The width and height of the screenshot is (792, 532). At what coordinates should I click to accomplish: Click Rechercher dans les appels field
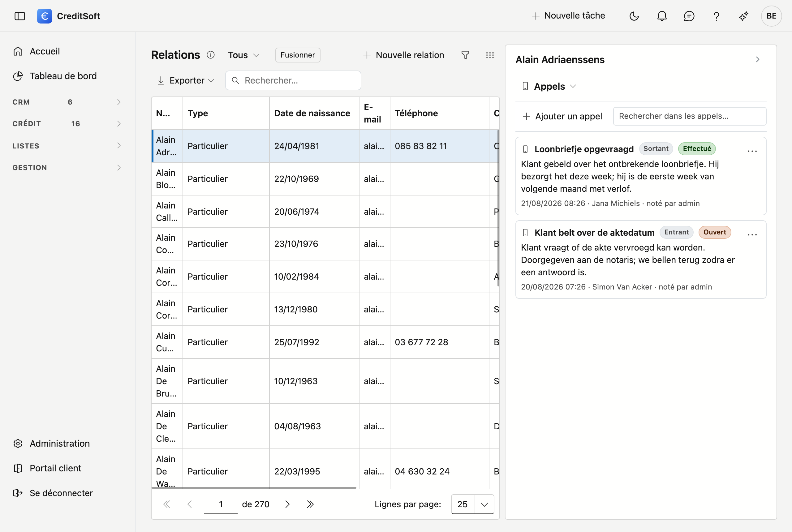coord(690,116)
